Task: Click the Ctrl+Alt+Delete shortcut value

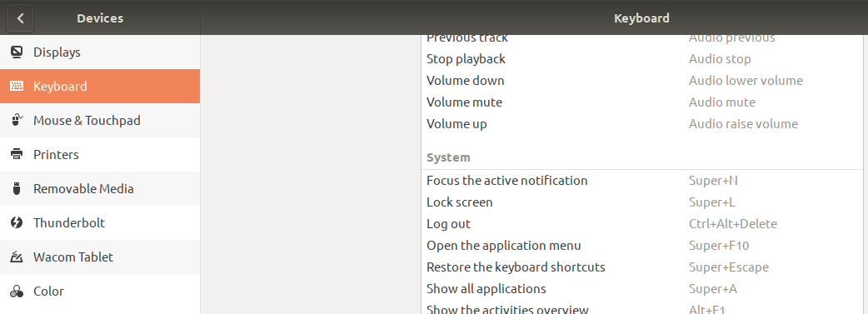Action: (733, 224)
